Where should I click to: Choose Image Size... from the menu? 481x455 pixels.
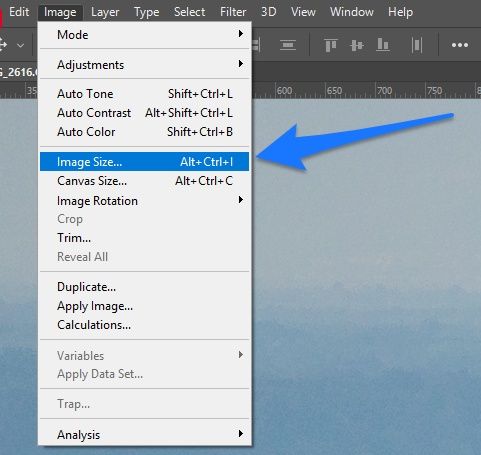click(x=144, y=162)
